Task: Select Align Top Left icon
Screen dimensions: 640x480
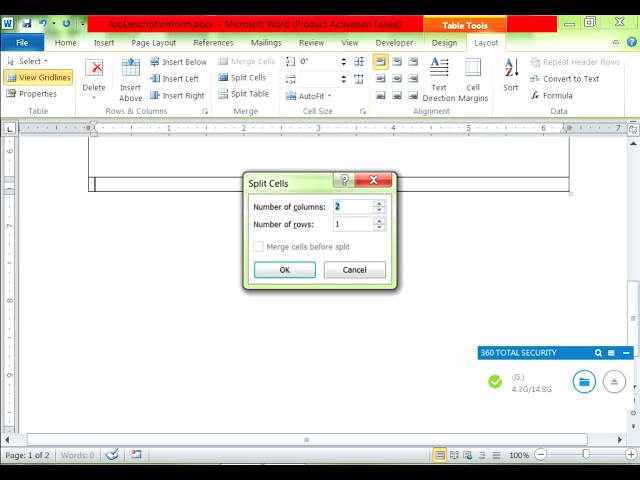Action: pos(380,62)
